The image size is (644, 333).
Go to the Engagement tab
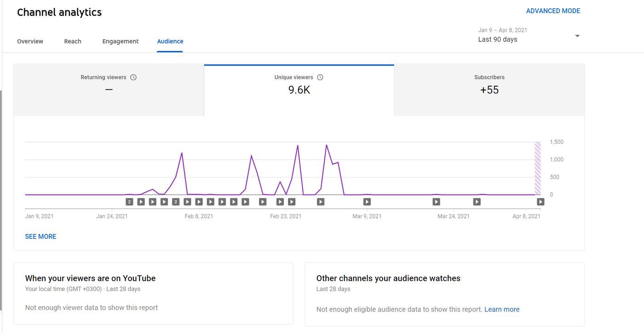(x=120, y=41)
